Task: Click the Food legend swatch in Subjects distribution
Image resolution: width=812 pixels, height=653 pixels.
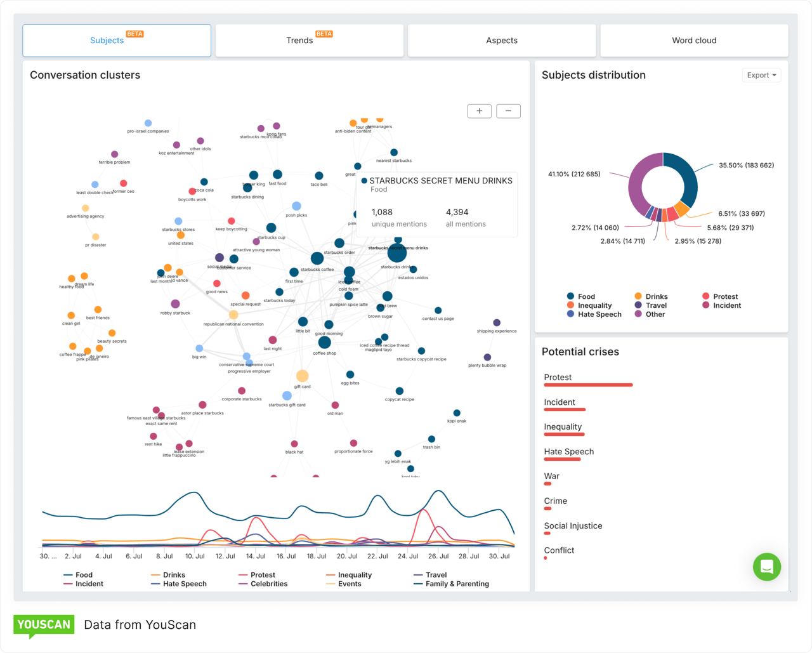Action: pos(570,296)
